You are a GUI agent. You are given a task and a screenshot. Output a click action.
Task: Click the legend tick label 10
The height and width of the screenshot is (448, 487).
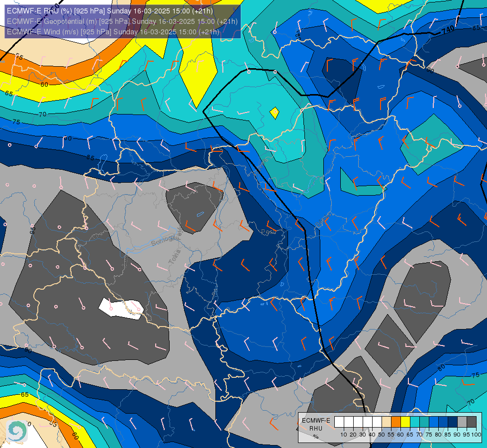344,435
